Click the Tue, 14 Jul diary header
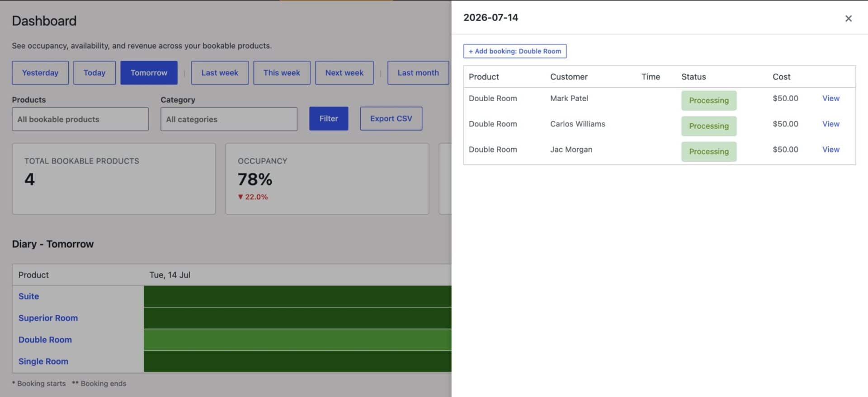The width and height of the screenshot is (868, 397). pos(170,275)
